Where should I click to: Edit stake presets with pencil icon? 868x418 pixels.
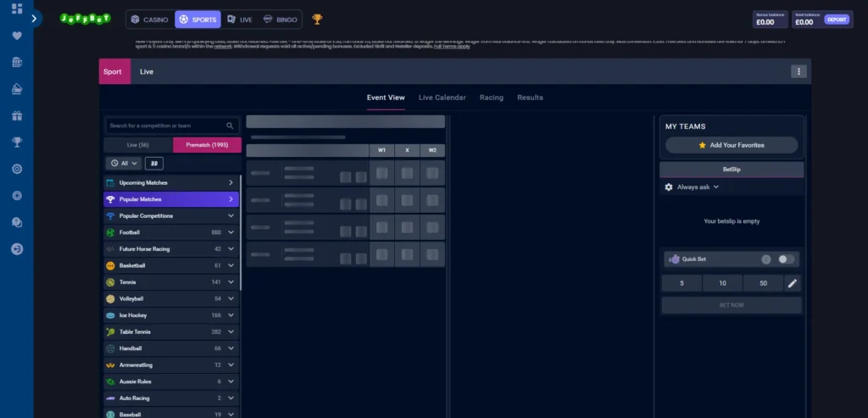793,283
